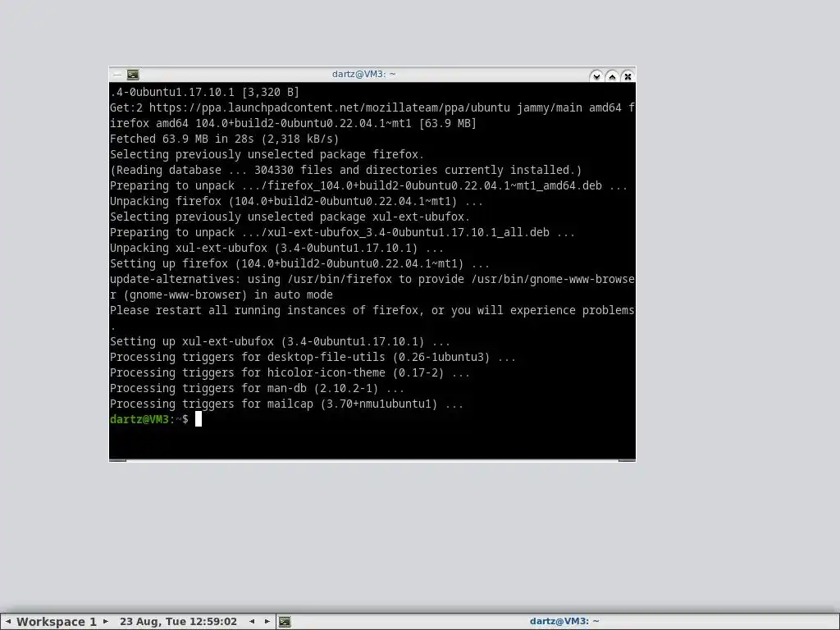Viewport: 840px width, 630px height.
Task: Click the 'Preparing to unpack .../xul-ext-ubufox' line
Action: (342, 232)
